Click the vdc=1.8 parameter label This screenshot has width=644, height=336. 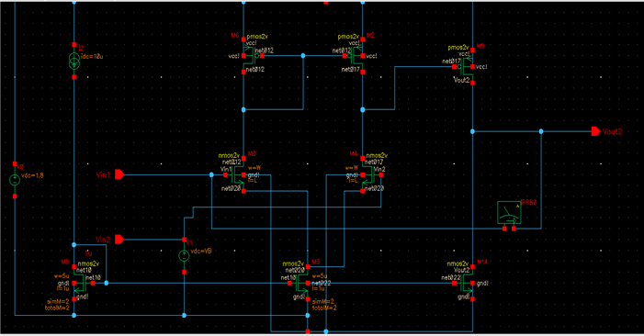pyautogui.click(x=32, y=175)
